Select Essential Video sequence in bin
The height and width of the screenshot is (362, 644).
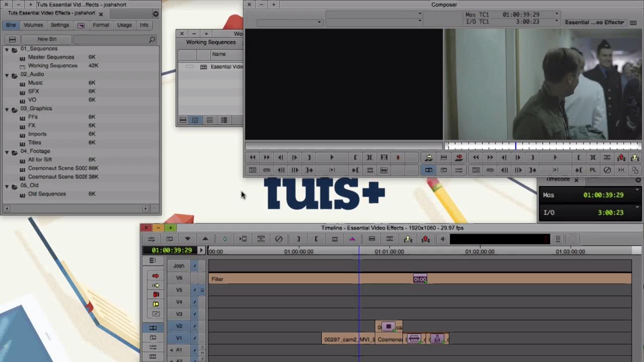tap(226, 67)
